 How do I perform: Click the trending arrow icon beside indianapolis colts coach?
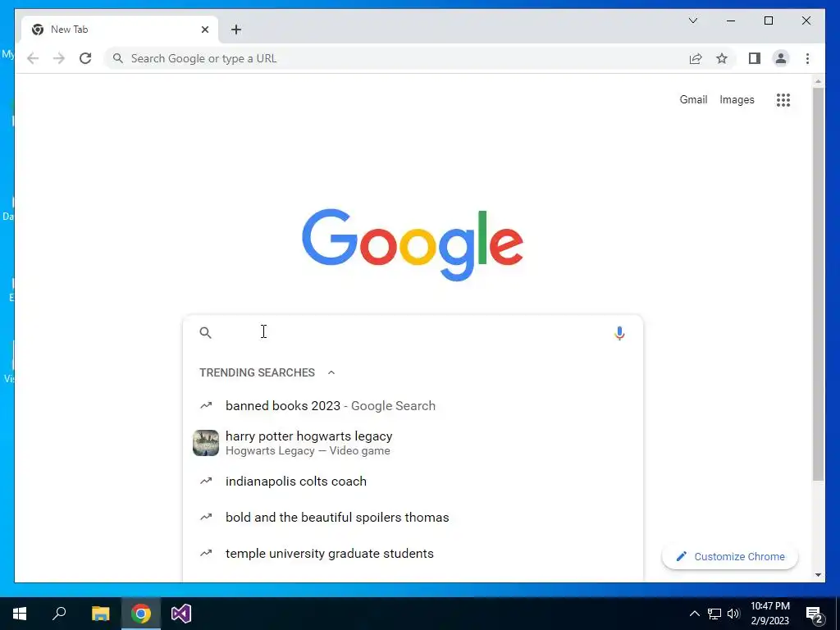coord(206,481)
